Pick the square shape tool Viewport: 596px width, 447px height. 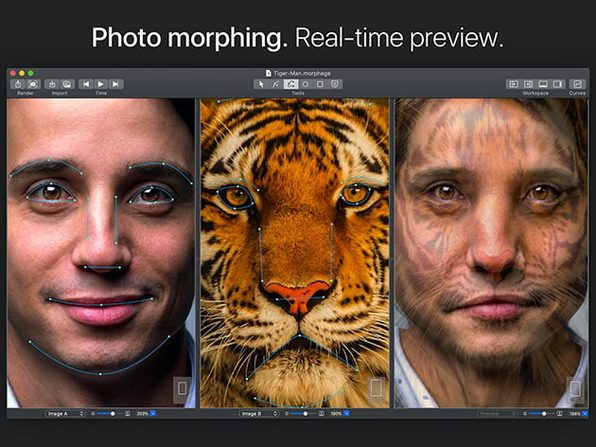click(x=320, y=84)
